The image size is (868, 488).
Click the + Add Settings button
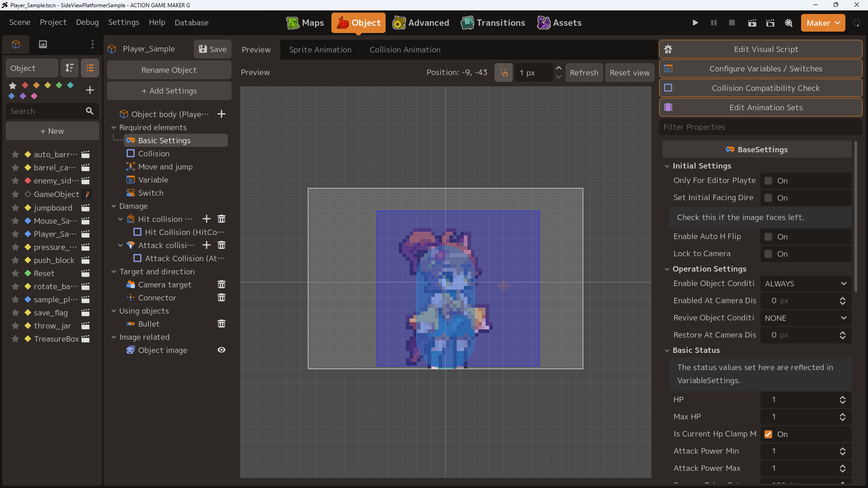click(x=169, y=91)
